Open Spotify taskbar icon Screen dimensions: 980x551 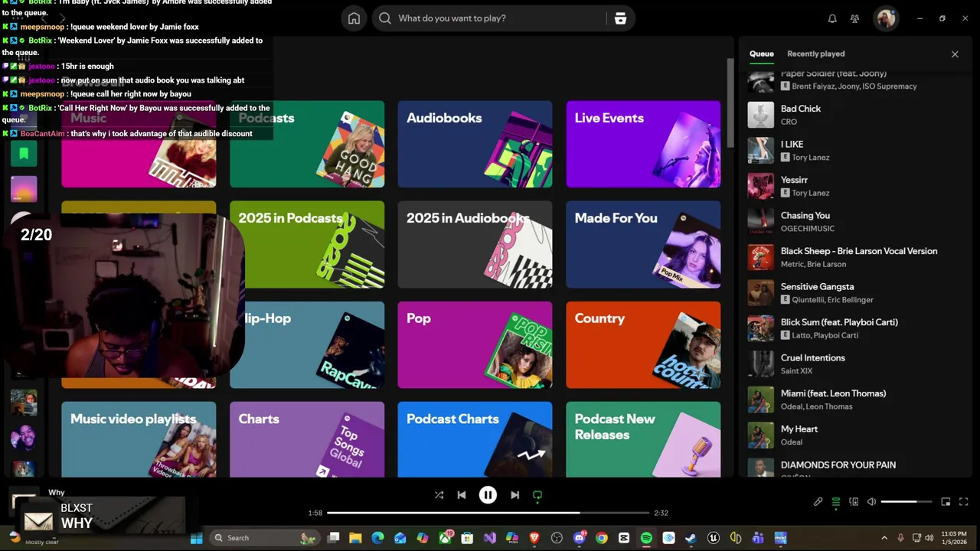pyautogui.click(x=646, y=538)
